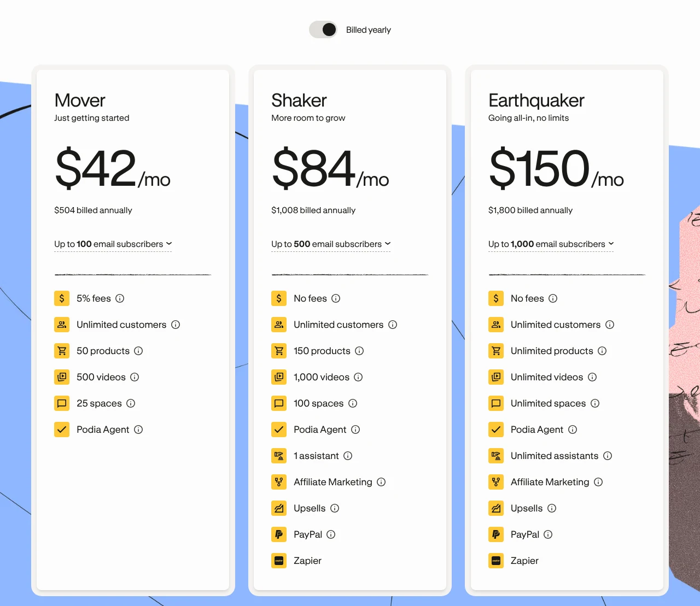700x606 pixels.
Task: Click '$504 billed annually' text
Action: [x=93, y=210]
